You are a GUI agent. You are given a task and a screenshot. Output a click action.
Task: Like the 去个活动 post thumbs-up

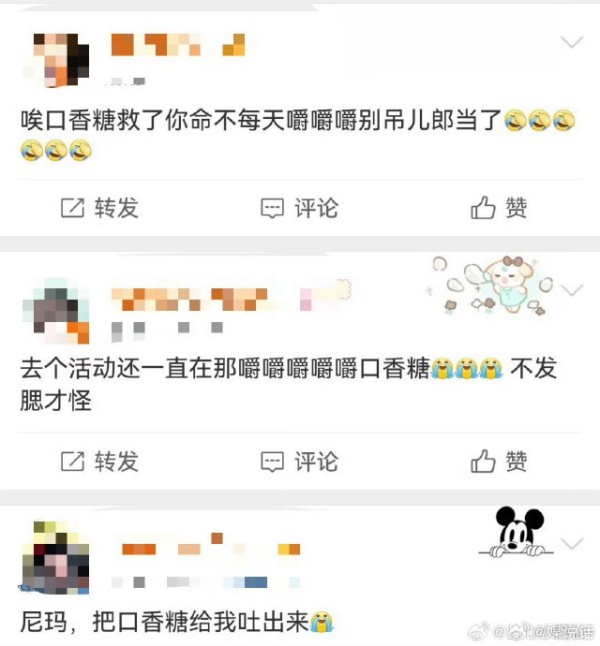tap(483, 460)
